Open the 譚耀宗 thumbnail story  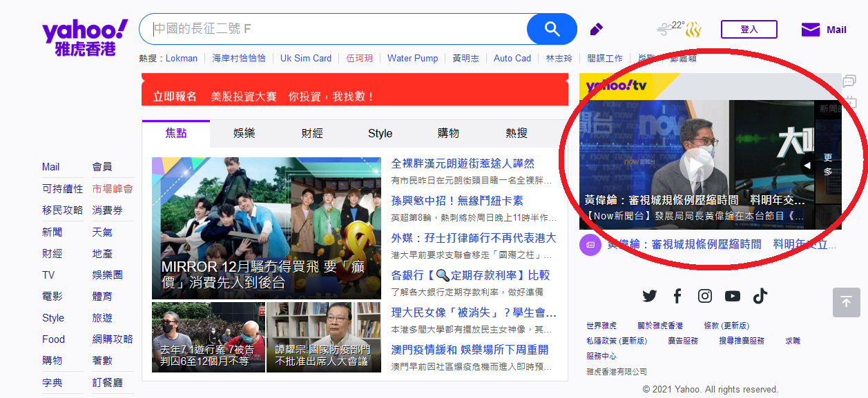324,337
